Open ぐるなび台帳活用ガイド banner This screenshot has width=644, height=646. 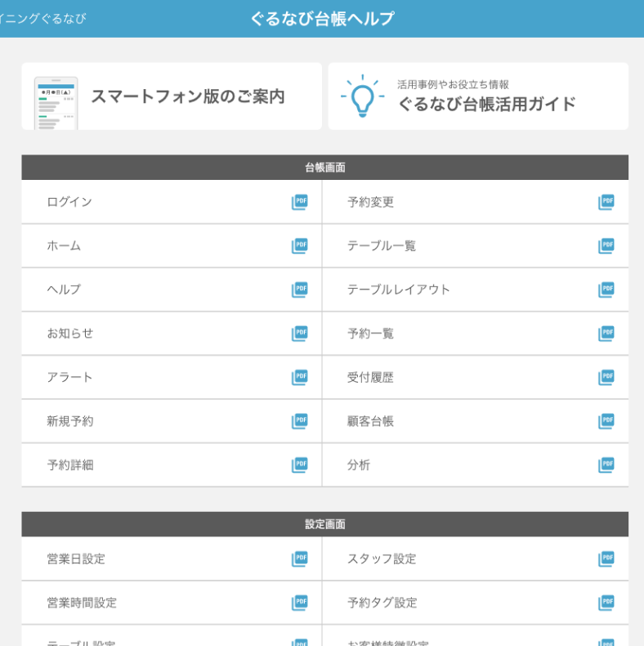click(486, 103)
